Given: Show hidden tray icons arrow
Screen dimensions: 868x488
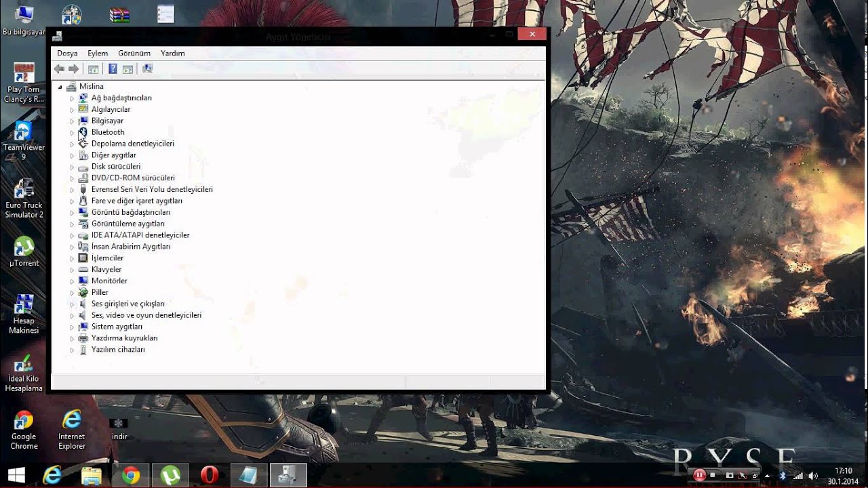Looking at the screenshot, I should point(768,476).
